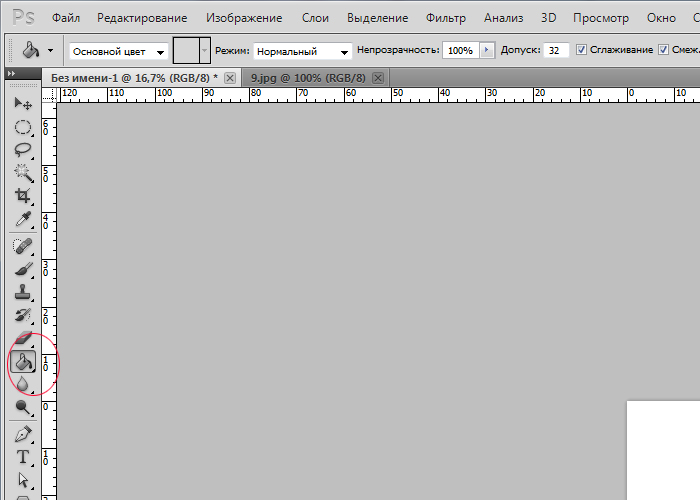This screenshot has height=500, width=700.
Task: Expand the Непрозрачность slider arrow
Action: [x=487, y=50]
